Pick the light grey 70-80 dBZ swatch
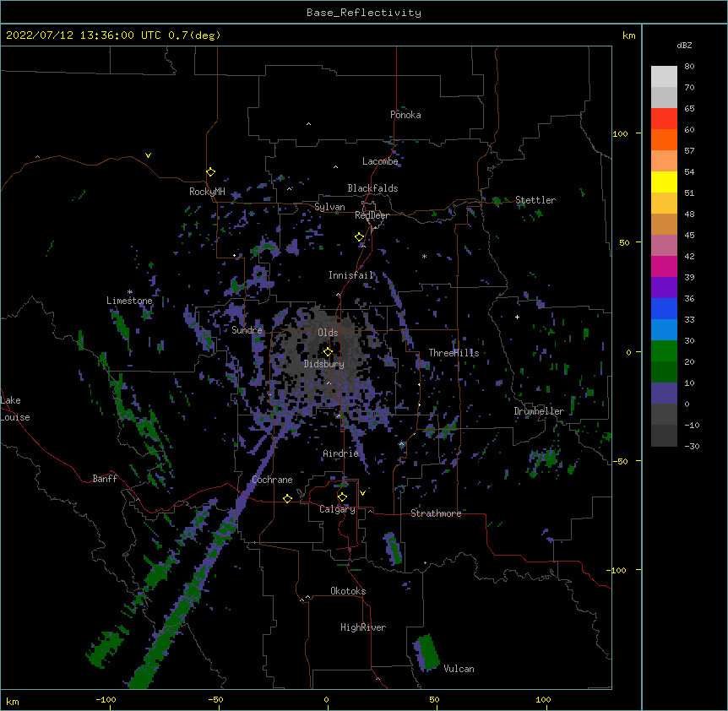Image resolution: width=728 pixels, height=711 pixels. [664, 77]
